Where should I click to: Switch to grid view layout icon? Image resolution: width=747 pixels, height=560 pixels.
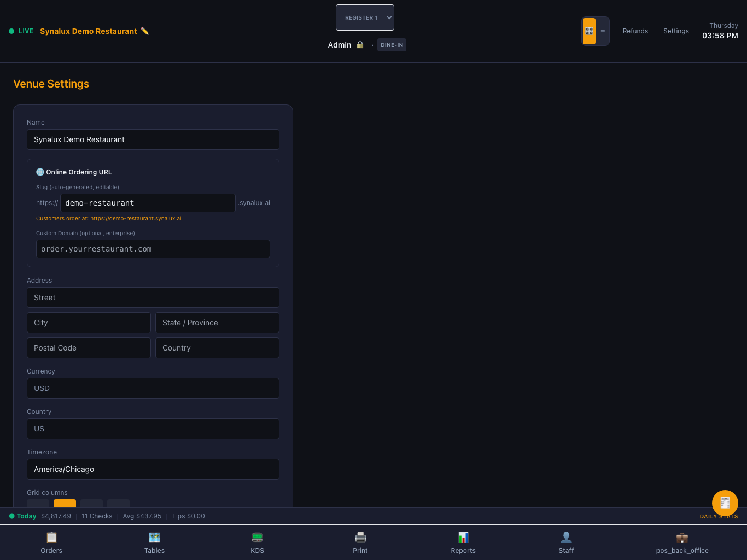click(x=589, y=31)
